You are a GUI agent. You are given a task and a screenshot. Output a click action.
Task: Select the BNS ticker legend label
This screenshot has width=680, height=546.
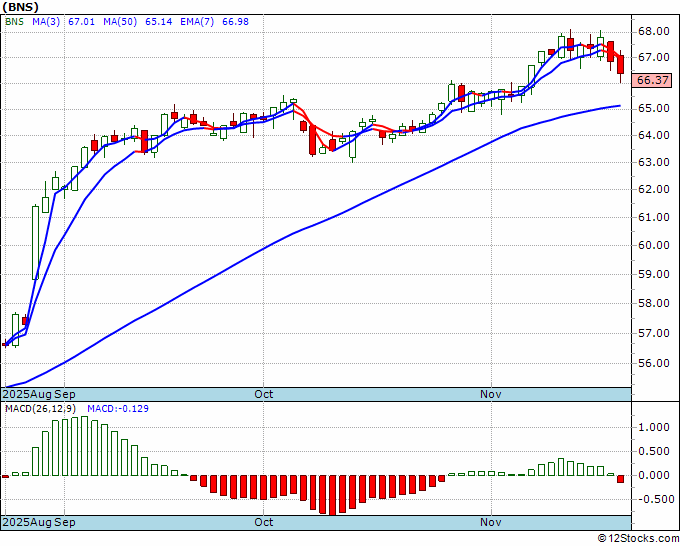click(14, 22)
